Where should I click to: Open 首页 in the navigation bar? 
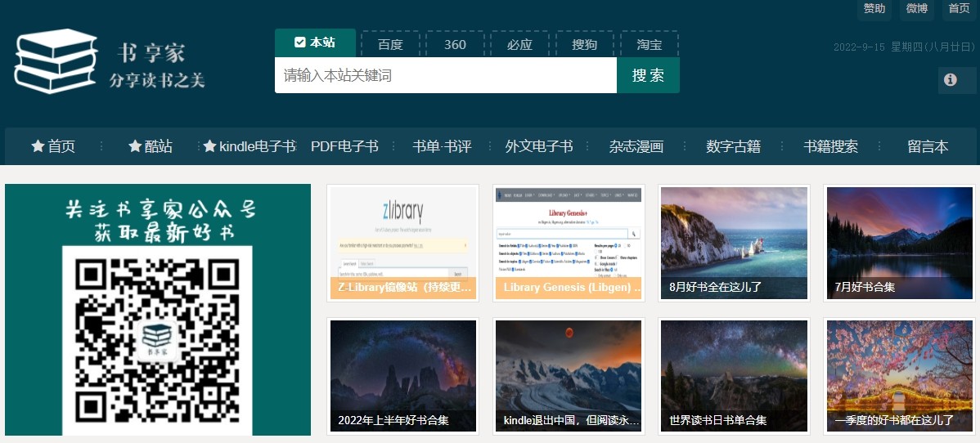pyautogui.click(x=61, y=146)
